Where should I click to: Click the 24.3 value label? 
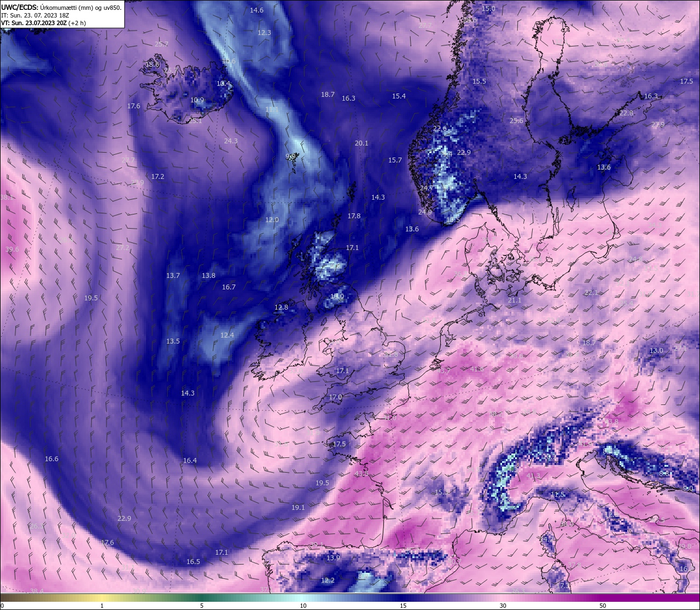click(x=231, y=141)
